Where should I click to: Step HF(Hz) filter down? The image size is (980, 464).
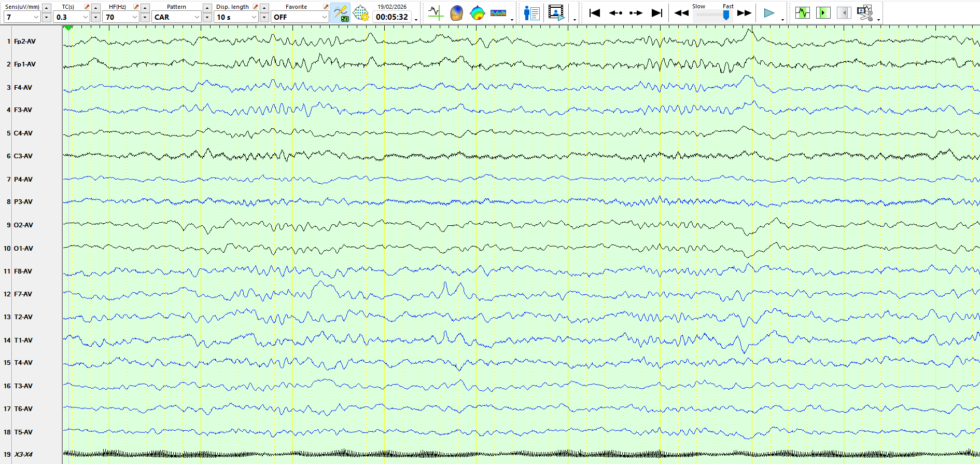point(145,18)
